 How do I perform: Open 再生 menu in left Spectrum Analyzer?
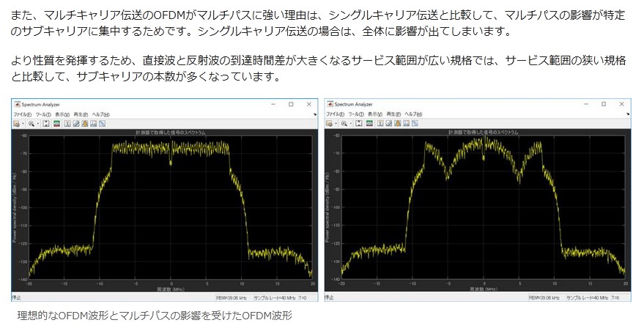[81, 115]
